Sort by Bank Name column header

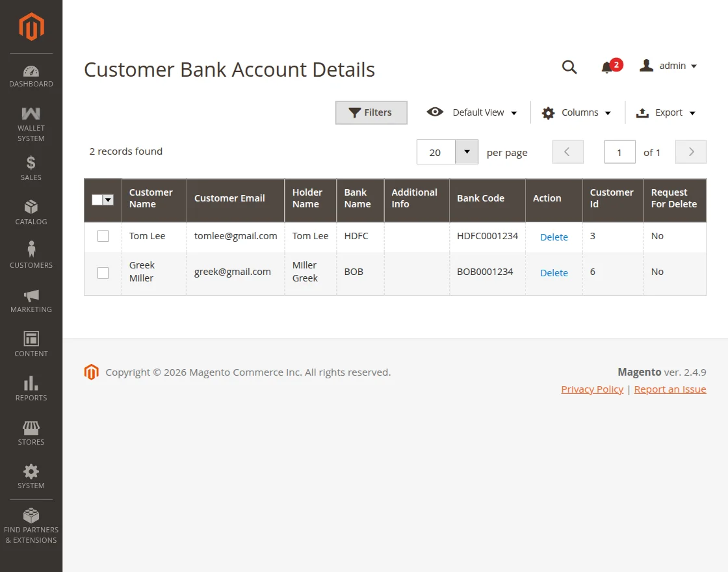(x=360, y=200)
